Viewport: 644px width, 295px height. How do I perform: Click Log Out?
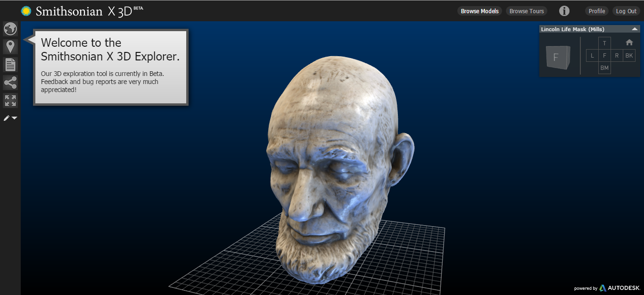(626, 11)
